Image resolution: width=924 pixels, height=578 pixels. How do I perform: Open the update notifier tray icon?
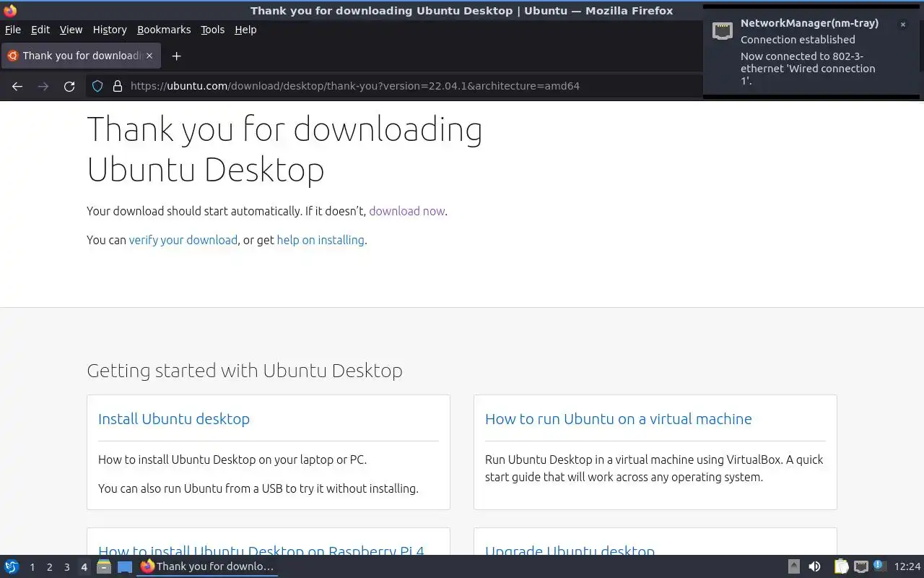(879, 566)
